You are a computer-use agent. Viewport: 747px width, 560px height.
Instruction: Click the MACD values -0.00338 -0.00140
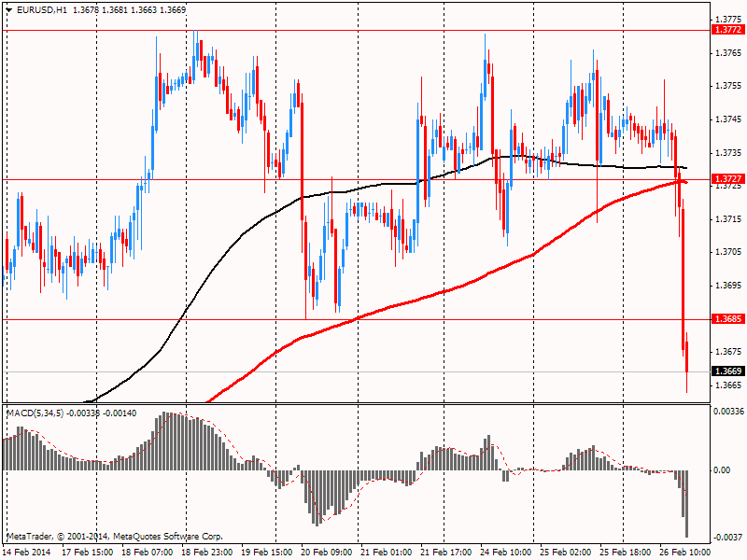tap(102, 413)
